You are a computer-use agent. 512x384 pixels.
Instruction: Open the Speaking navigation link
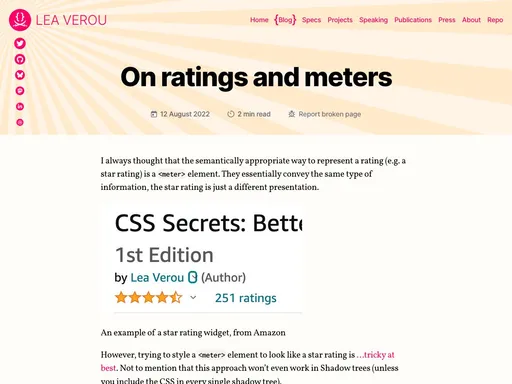(x=374, y=20)
